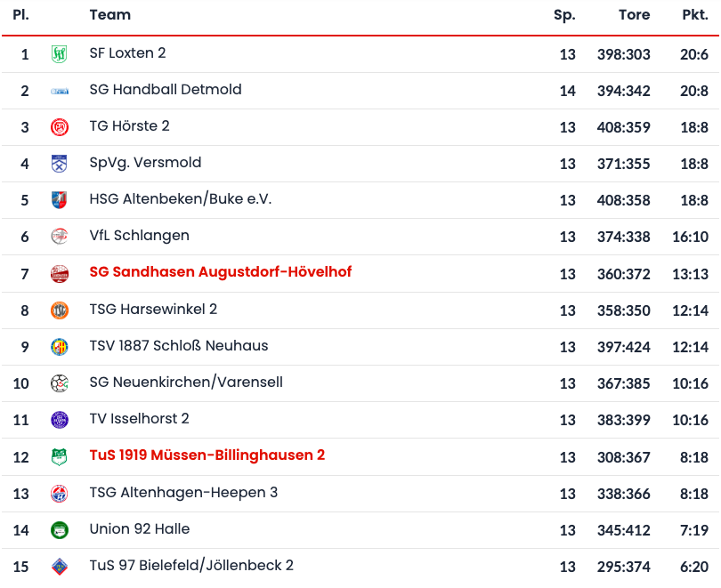Viewport: 721px width, 588px height.
Task: Click the Team column header
Action: click(109, 15)
